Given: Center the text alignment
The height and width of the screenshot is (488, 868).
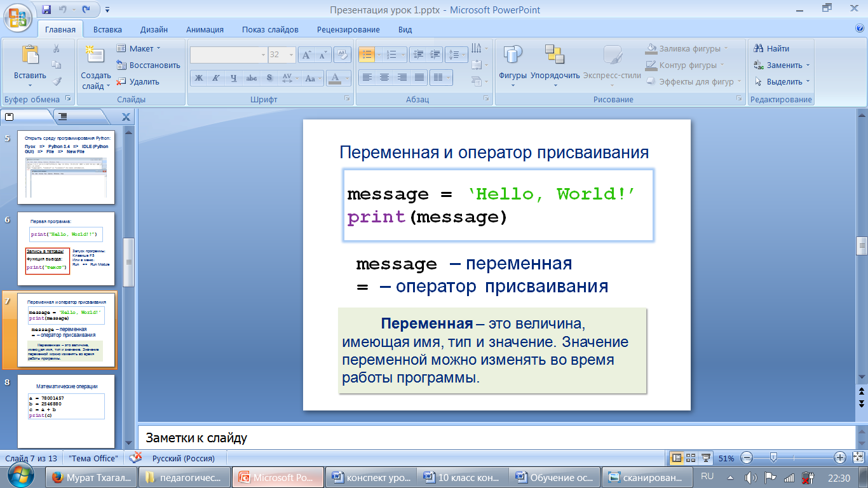Looking at the screenshot, I should (x=384, y=78).
